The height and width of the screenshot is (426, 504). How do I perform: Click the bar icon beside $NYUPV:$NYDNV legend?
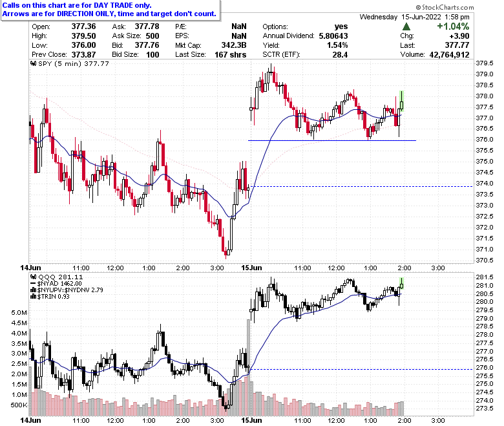(34, 290)
